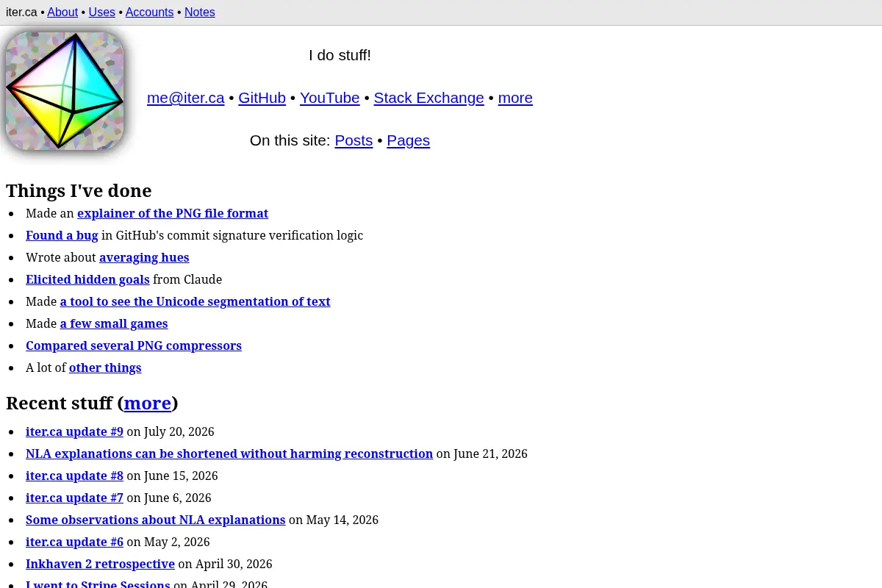
Task: Visit the GitHub profile link
Action: pyautogui.click(x=262, y=98)
